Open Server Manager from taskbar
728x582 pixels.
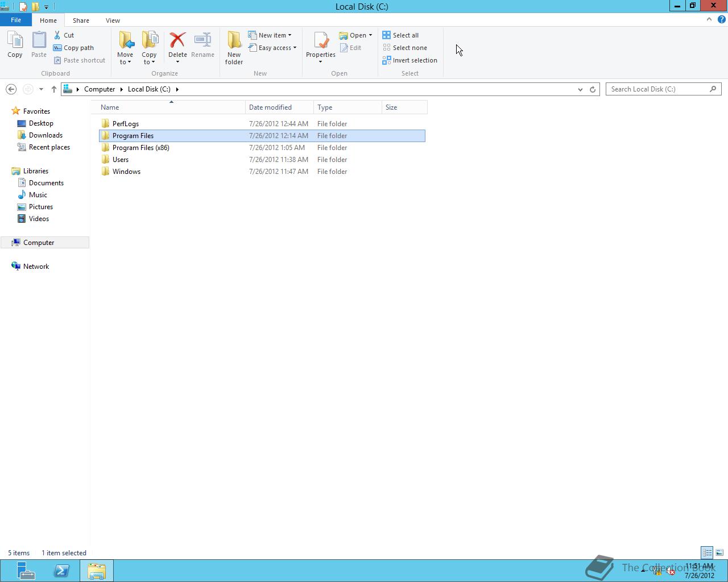[26, 571]
